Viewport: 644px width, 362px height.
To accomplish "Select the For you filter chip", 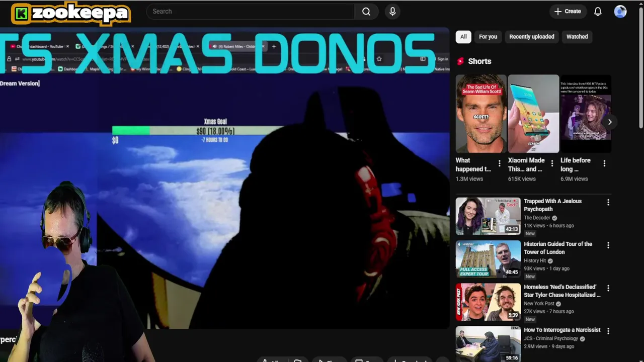I will (488, 37).
